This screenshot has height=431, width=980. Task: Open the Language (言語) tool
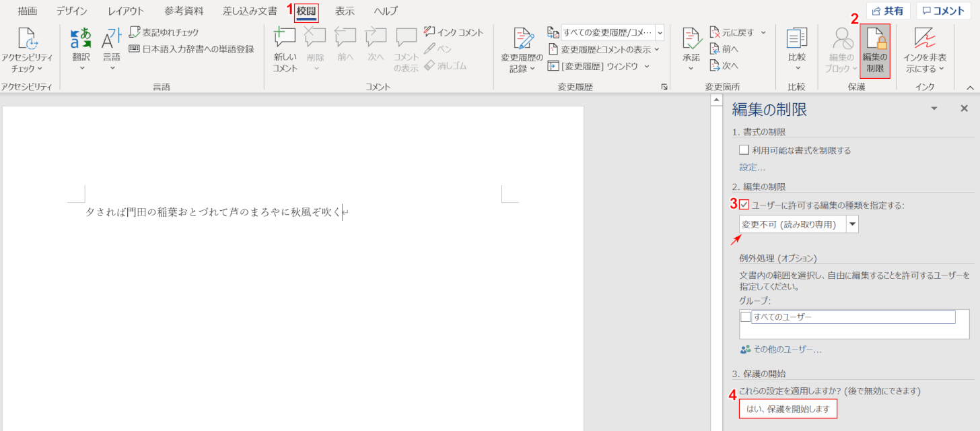tap(112, 39)
